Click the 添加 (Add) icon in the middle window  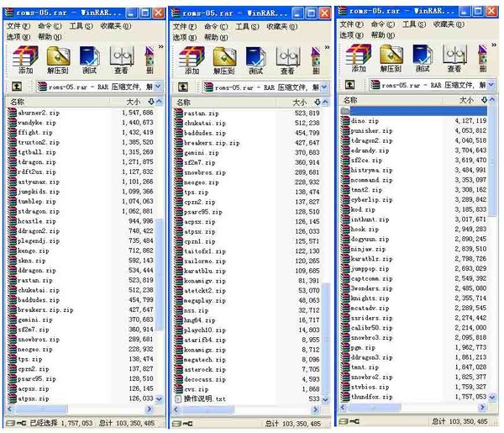click(192, 61)
